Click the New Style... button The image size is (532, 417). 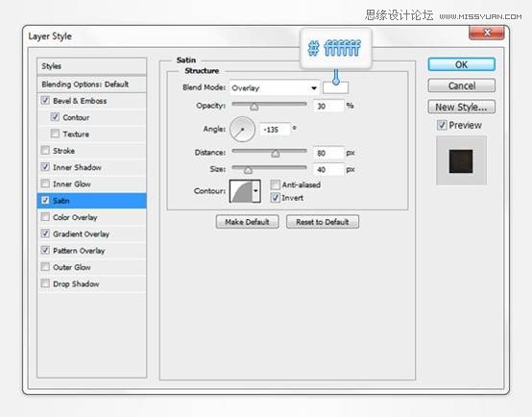[x=462, y=107]
